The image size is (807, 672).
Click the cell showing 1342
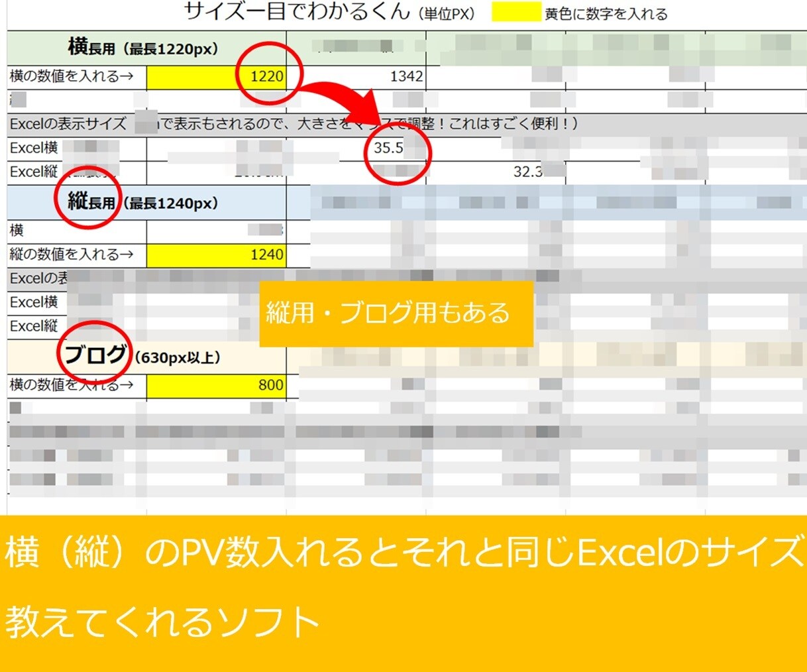tap(356, 76)
